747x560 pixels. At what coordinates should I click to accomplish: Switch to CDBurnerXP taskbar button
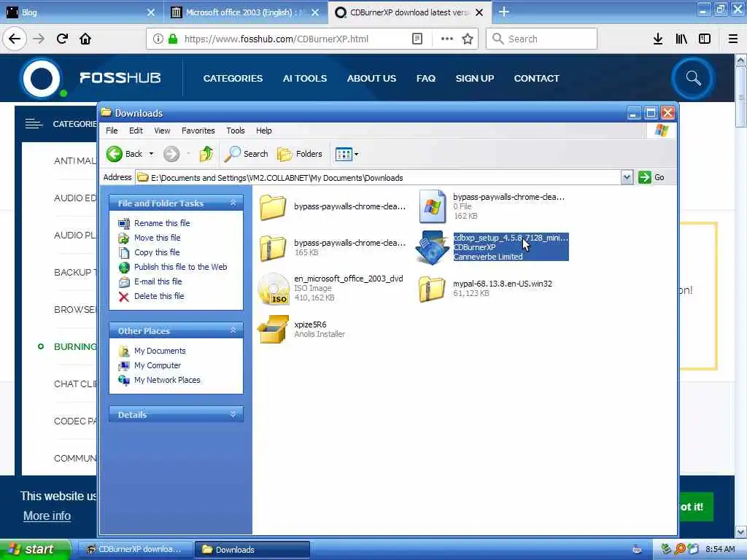135,550
